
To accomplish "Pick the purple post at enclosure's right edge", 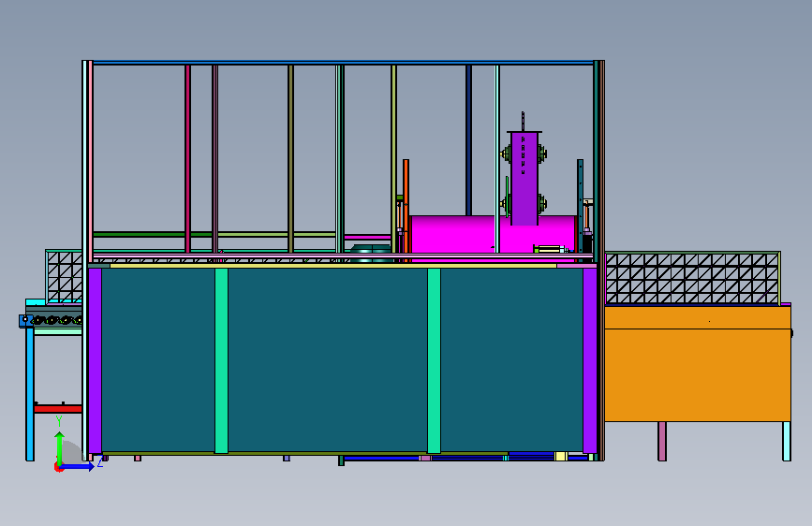I will (x=590, y=361).
